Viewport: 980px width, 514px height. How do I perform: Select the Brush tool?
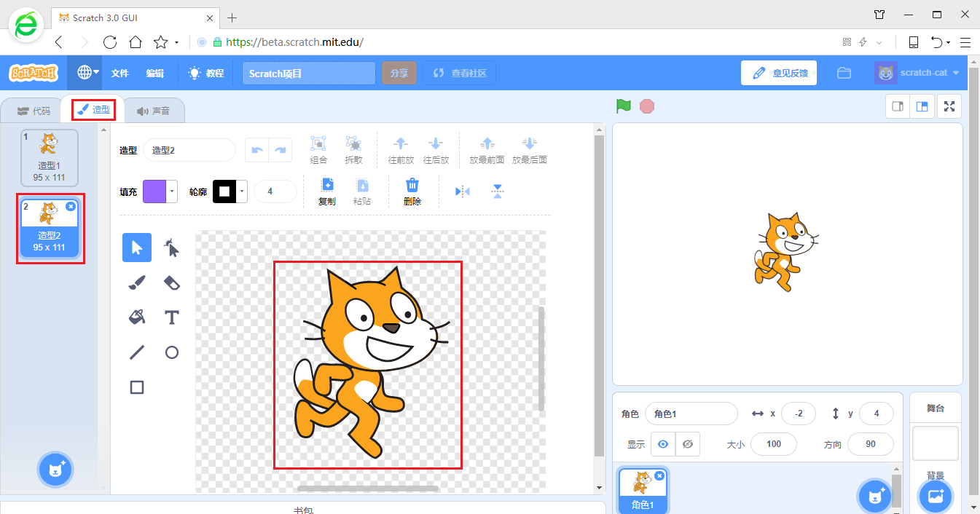(x=137, y=282)
